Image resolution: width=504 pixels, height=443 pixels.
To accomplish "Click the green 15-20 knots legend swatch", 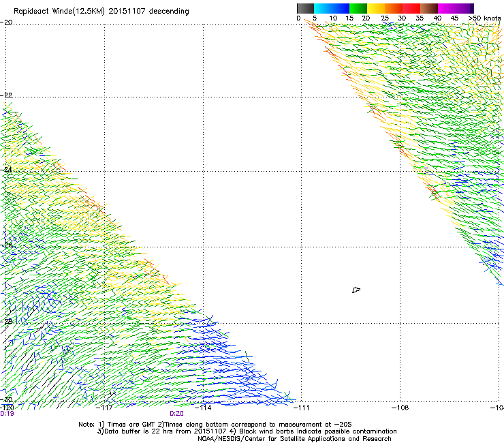I will (358, 8).
